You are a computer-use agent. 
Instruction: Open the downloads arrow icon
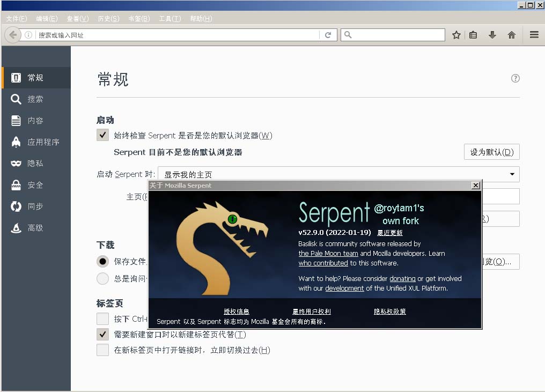[x=492, y=35]
